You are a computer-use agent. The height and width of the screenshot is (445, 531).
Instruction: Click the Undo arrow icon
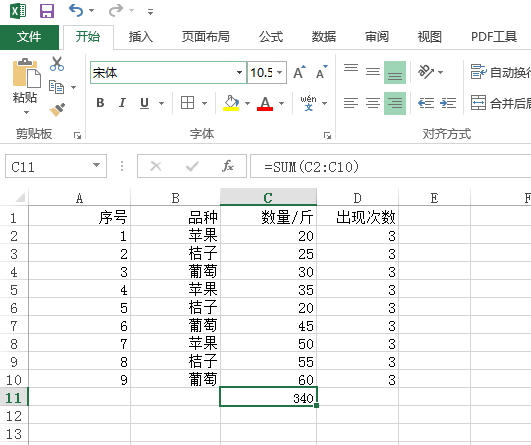76,10
